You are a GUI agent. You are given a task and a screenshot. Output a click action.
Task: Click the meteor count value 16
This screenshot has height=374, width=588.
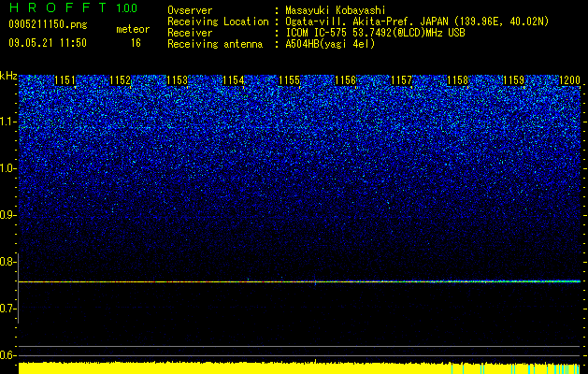pyautogui.click(x=136, y=43)
